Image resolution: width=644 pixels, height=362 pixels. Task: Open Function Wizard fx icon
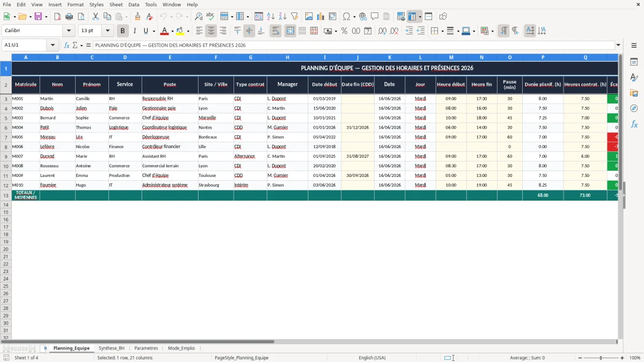67,45
